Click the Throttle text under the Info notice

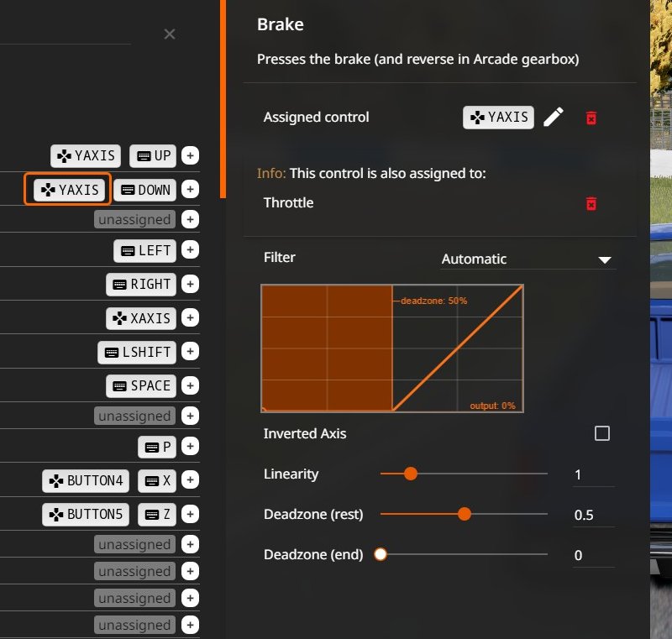tap(288, 202)
